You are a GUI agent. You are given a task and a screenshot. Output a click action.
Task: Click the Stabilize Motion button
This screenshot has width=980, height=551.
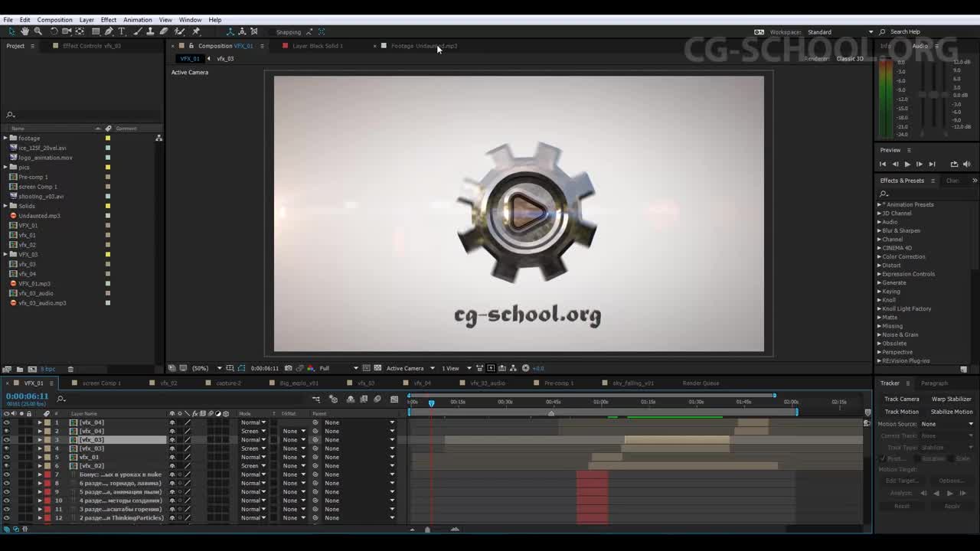point(951,412)
